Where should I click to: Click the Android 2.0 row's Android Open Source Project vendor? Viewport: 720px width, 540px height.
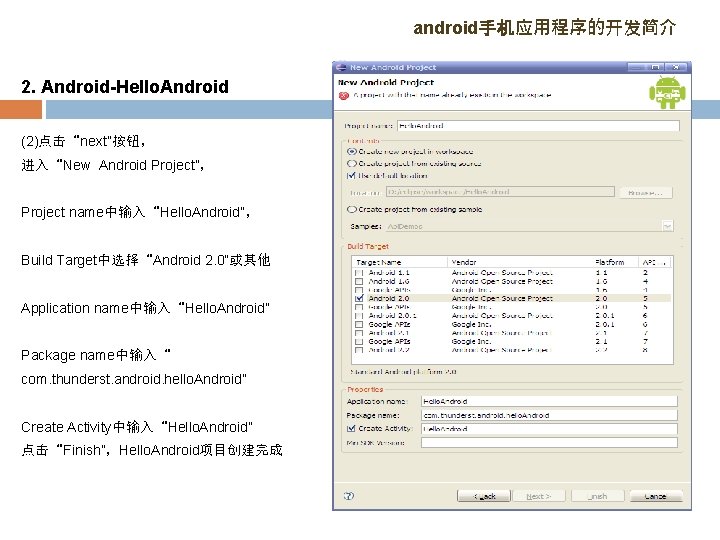point(502,298)
